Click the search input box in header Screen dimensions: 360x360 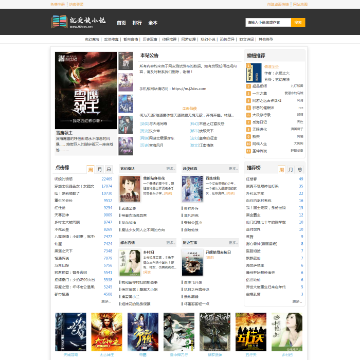(x=268, y=23)
